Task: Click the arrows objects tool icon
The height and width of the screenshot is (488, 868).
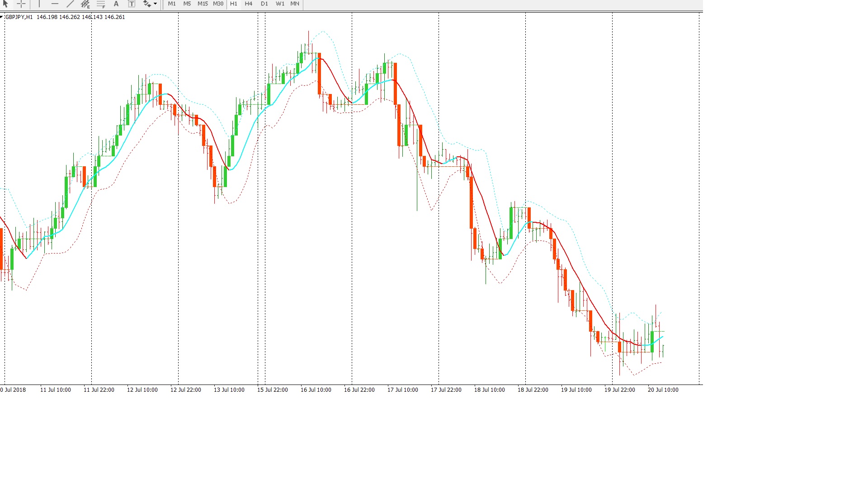Action: [146, 4]
